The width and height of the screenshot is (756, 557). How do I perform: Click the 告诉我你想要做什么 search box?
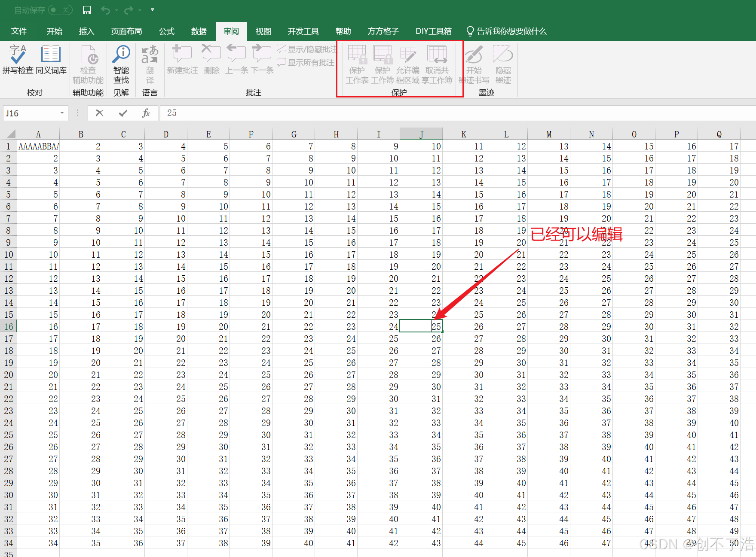506,31
